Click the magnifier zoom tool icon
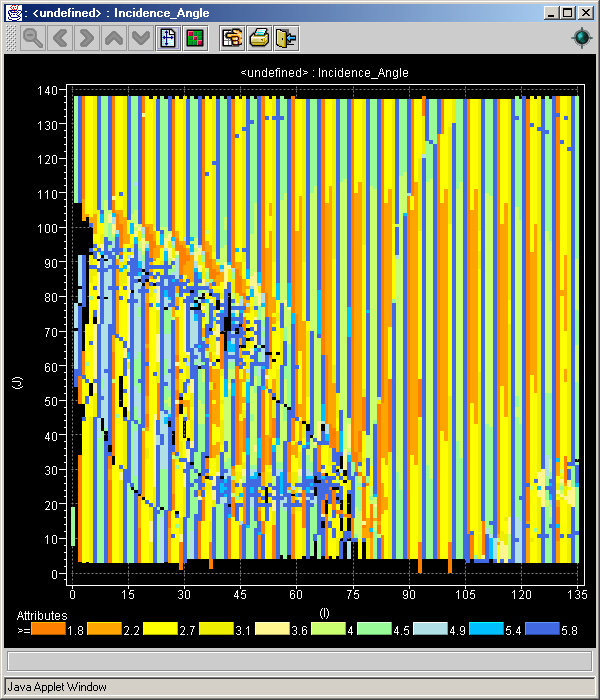This screenshot has height=700, width=600. point(33,38)
